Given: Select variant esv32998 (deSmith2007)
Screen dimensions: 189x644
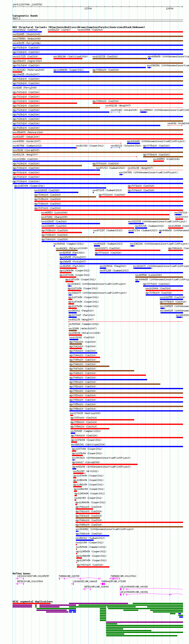Looking at the screenshot, I should (x=82, y=328).
